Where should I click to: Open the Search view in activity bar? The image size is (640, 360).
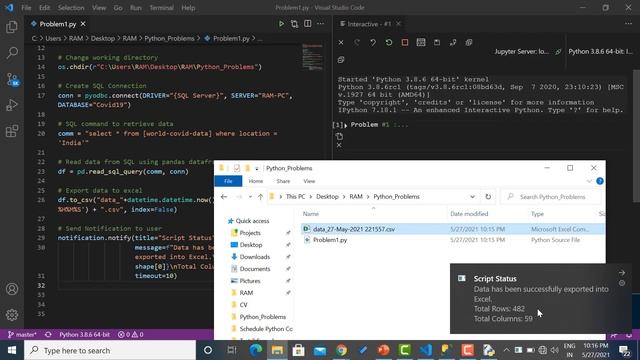pos(12,53)
